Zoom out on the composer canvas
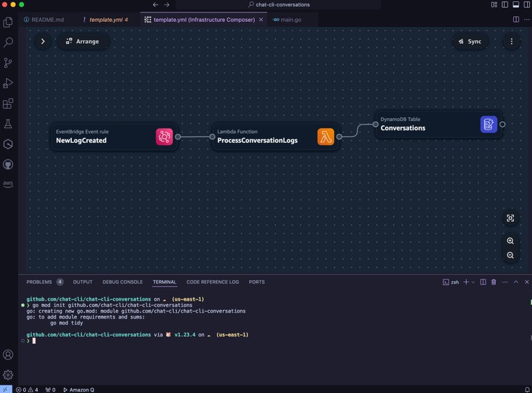532x393 pixels. point(510,255)
